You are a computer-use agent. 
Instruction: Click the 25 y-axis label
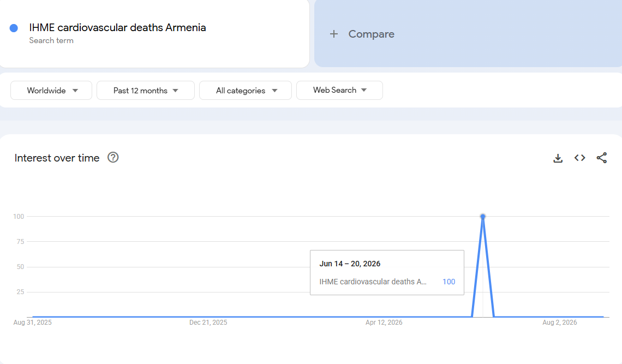20,292
